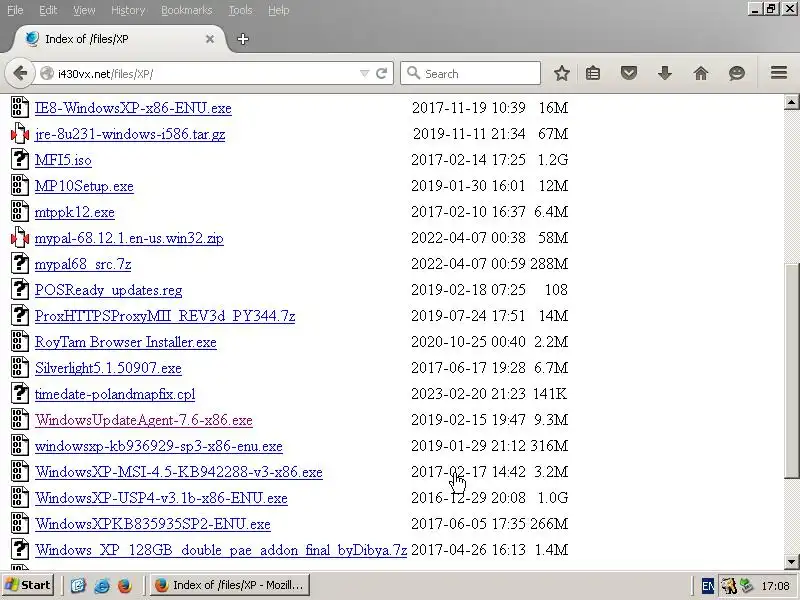Screen dimensions: 800x600
Task: Click the binary icon beside WindowsXP-USP4-v3.1b-x86-ENU.exe
Action: pos(19,497)
